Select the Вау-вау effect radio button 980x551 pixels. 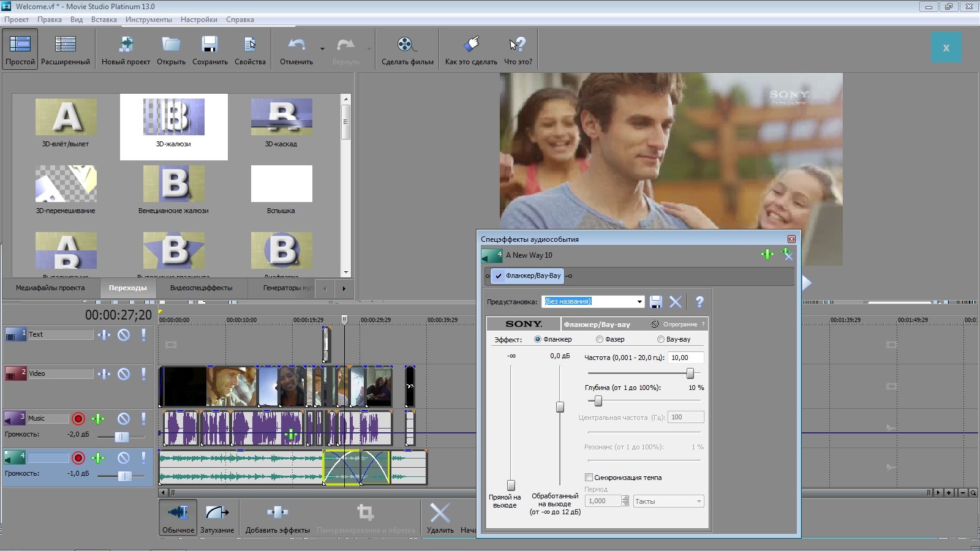tap(661, 340)
